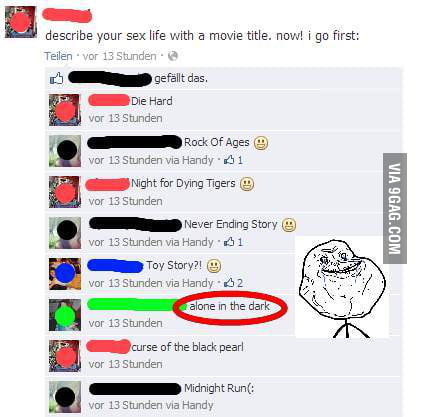Open the avatar beside 'alone in the dark' comment

coord(65,315)
